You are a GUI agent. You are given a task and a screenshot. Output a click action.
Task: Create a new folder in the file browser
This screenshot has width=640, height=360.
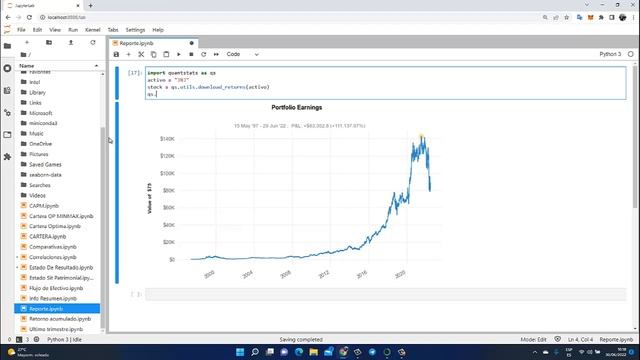[49, 42]
